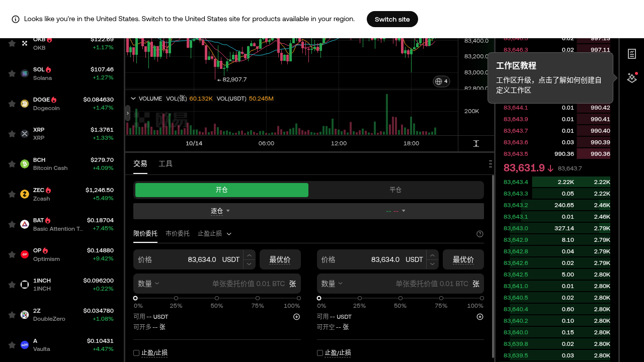Open the 工作区教程 tutorial tooltip
The width and height of the screenshot is (644, 362).
pos(550,78)
